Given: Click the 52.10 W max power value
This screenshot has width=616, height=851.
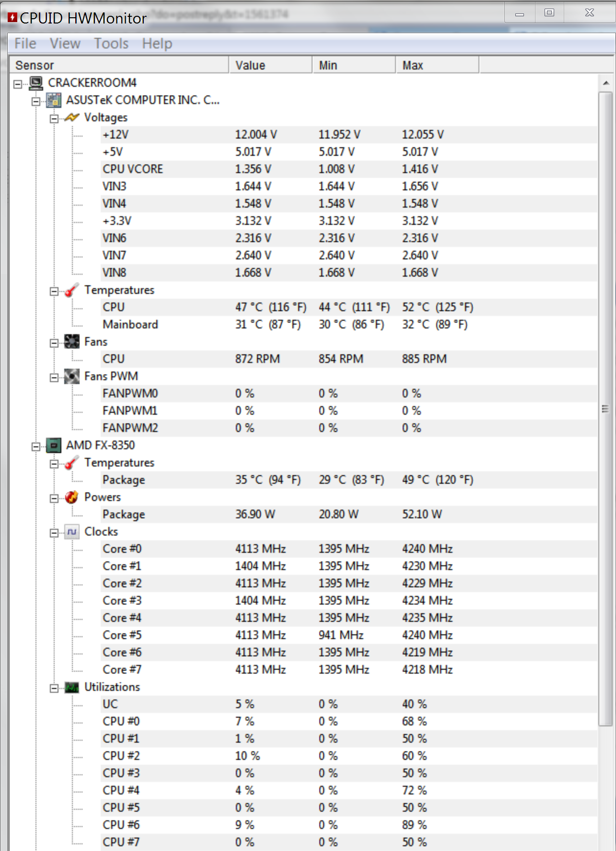Looking at the screenshot, I should coord(422,514).
